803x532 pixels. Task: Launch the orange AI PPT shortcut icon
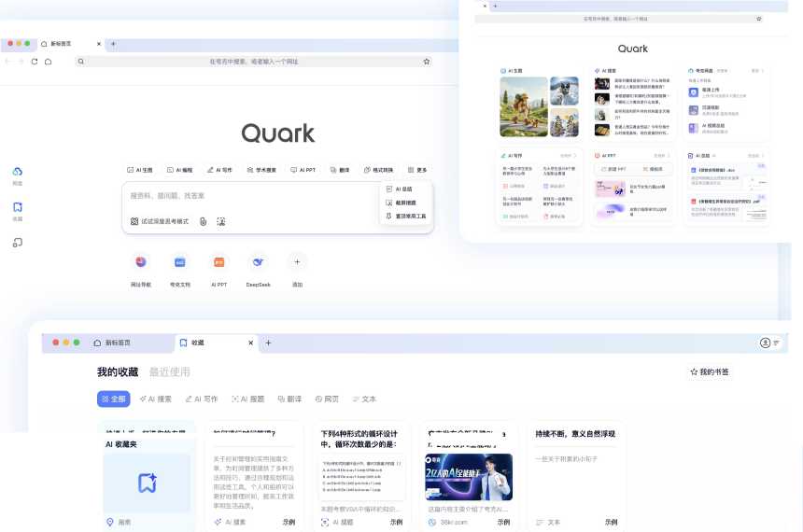219,262
